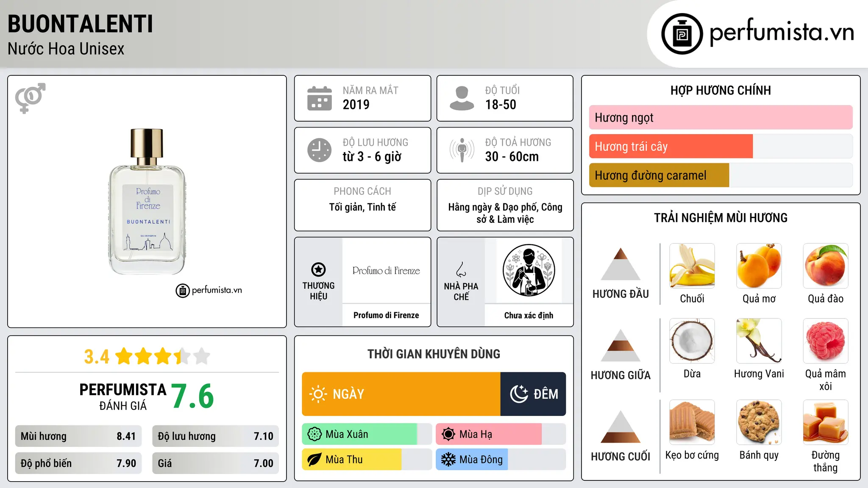The image size is (868, 488).
Task: Click the Mùa Thu season bar
Action: (367, 460)
